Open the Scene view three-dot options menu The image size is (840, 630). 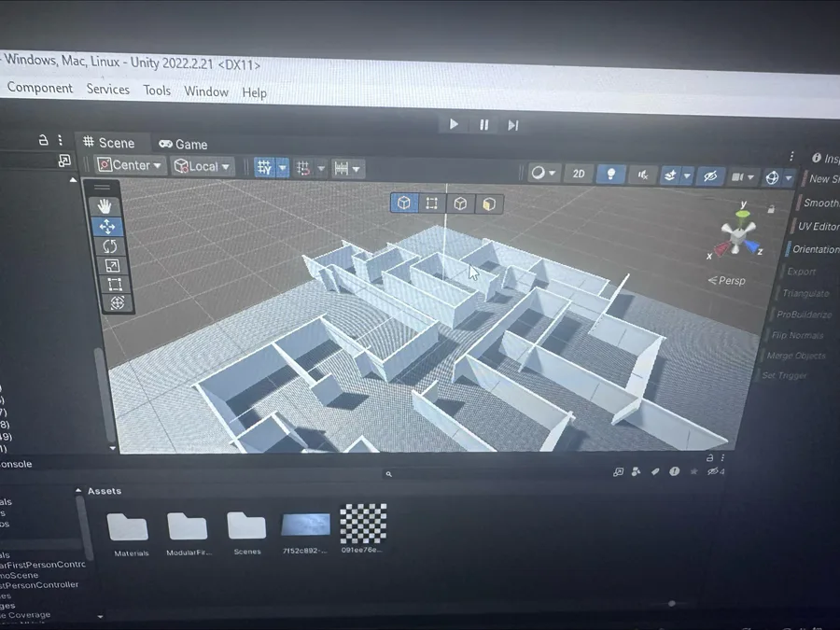[791, 156]
